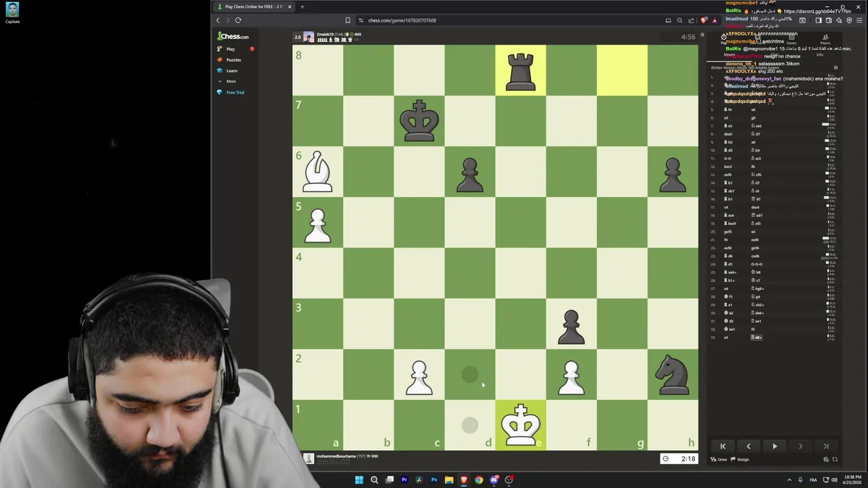Open Photoshop from taskbar
Image resolution: width=868 pixels, height=488 pixels.
click(x=434, y=480)
